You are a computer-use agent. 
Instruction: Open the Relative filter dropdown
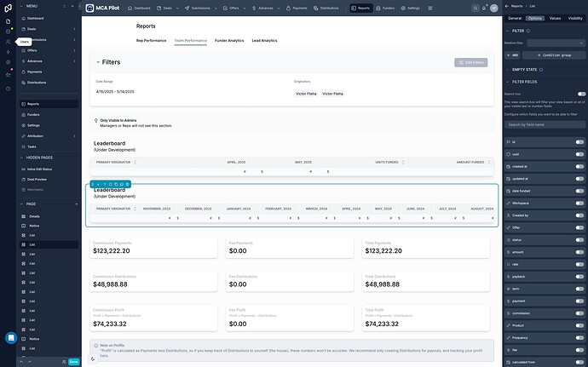556,43
